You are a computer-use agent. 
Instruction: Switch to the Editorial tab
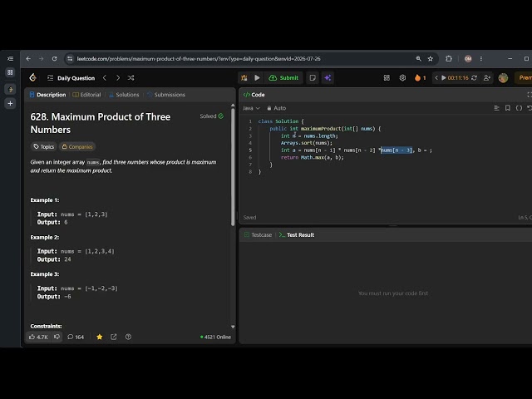coord(86,95)
